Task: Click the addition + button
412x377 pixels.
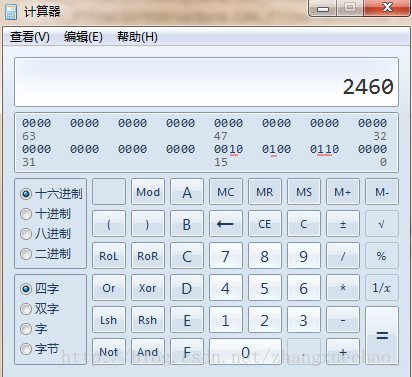Action: click(x=343, y=352)
